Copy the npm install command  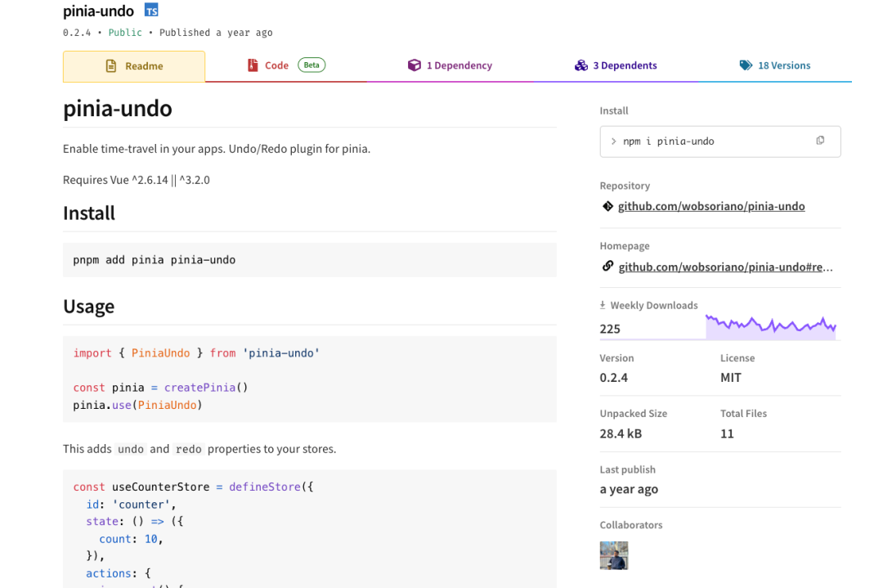[x=820, y=140]
